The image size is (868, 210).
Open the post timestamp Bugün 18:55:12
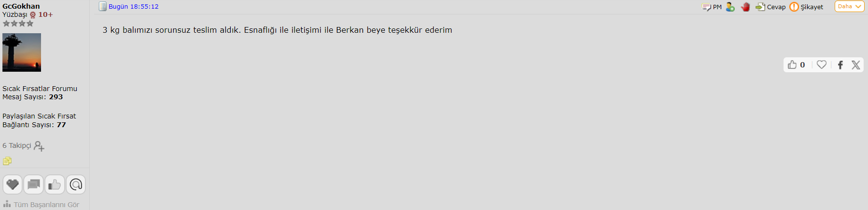coord(133,7)
